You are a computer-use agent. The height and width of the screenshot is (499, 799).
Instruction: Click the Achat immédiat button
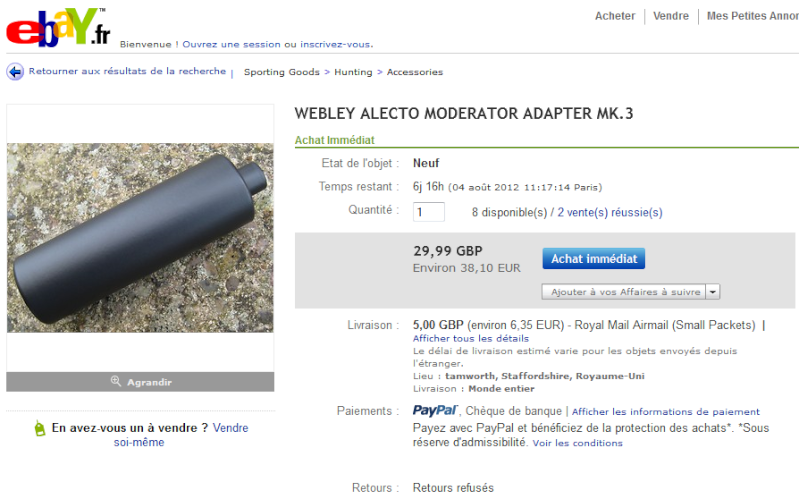pyautogui.click(x=594, y=259)
